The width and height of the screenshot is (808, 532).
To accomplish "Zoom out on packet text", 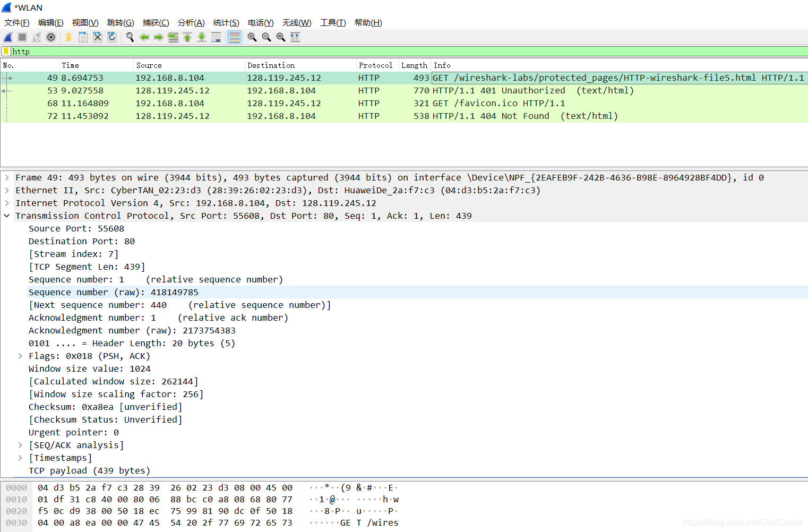I will click(267, 37).
